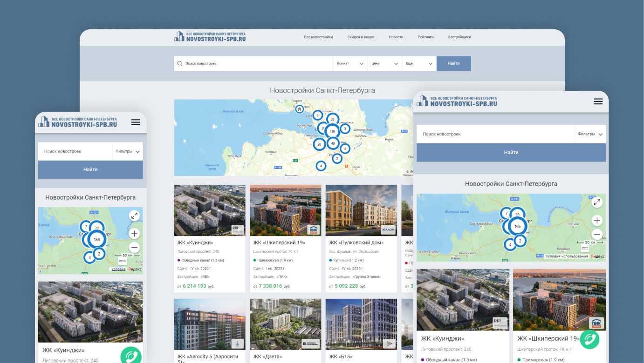Open hamburger menu in phone view
The height and width of the screenshot is (363, 644).
tap(136, 122)
